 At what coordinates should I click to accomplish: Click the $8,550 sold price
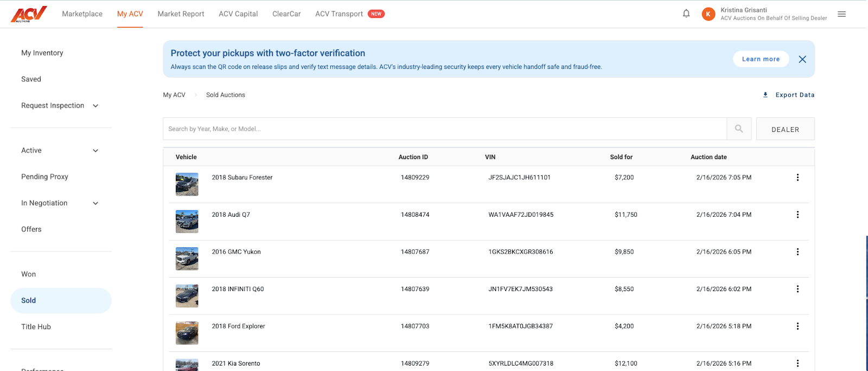(624, 289)
